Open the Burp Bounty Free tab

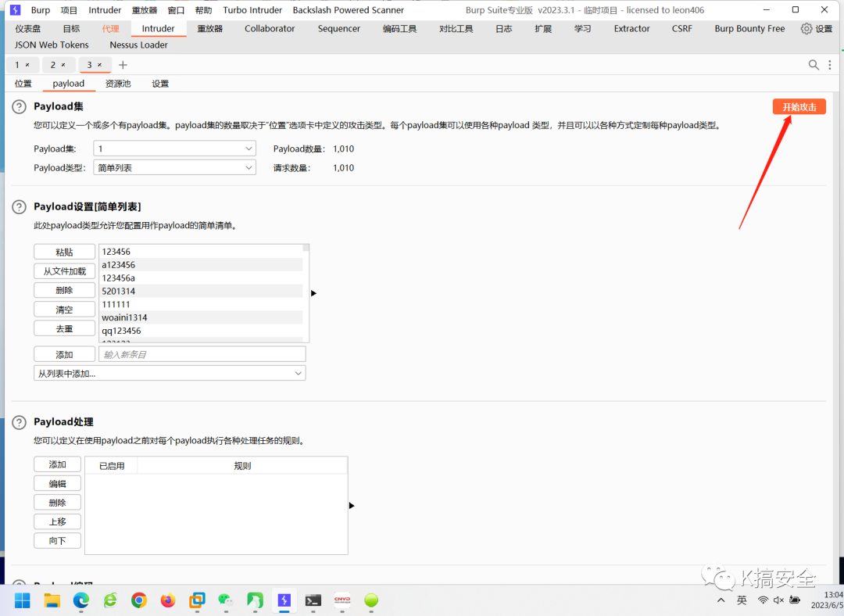coord(749,29)
